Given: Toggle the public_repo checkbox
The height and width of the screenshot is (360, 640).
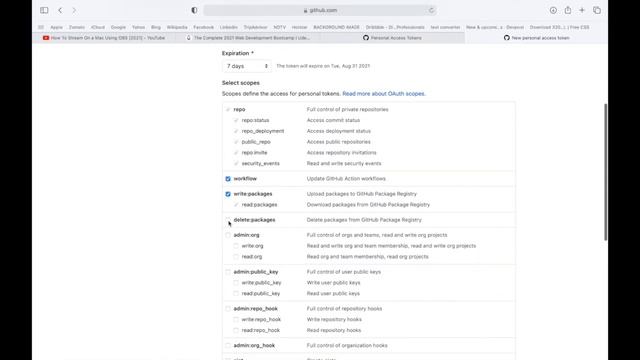Looking at the screenshot, I should (236, 142).
